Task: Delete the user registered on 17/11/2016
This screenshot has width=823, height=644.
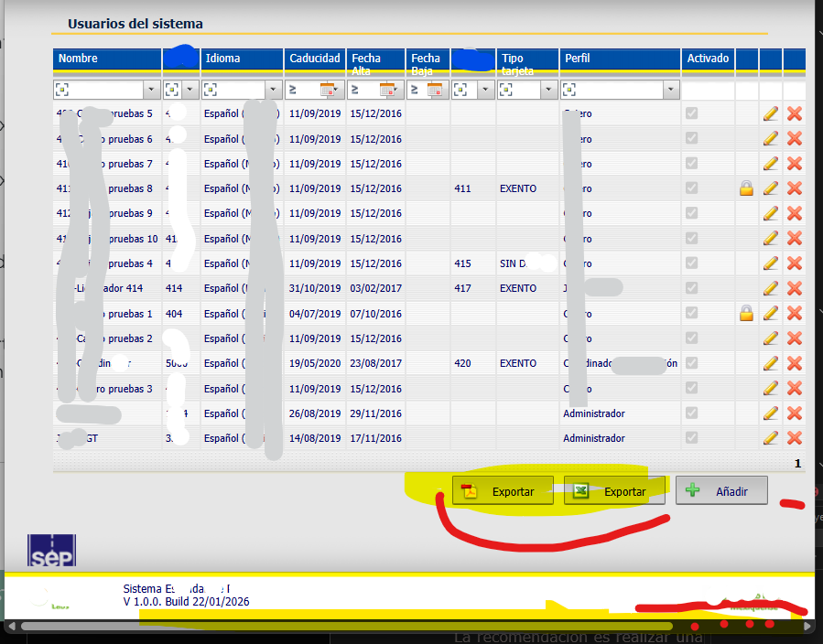Action: (795, 438)
